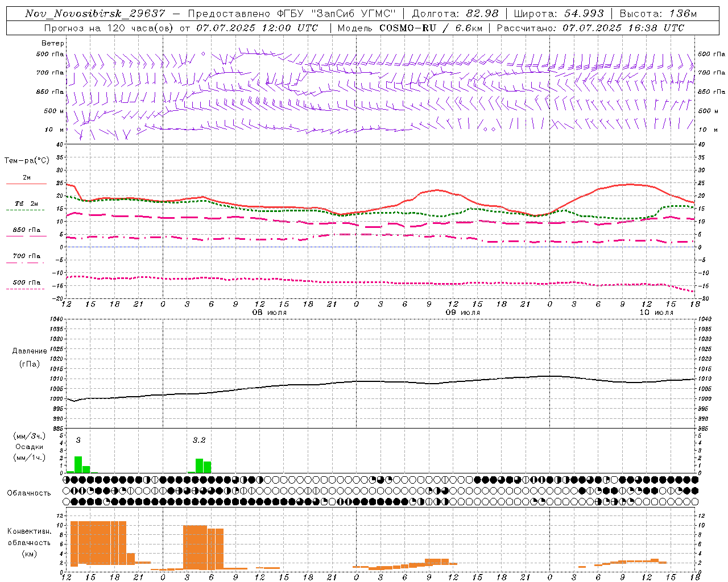Click the red line sample under 2м legend

tap(26, 184)
